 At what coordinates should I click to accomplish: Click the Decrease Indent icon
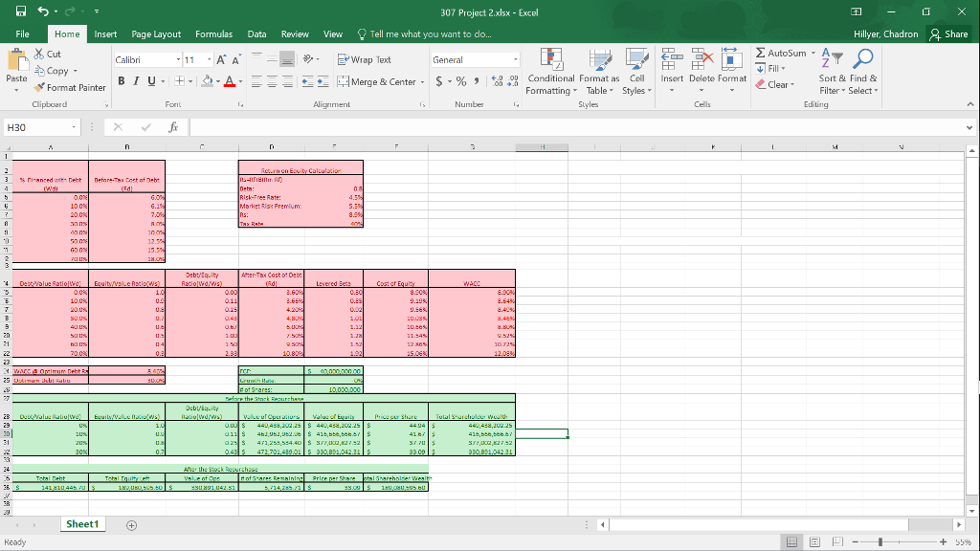307,81
